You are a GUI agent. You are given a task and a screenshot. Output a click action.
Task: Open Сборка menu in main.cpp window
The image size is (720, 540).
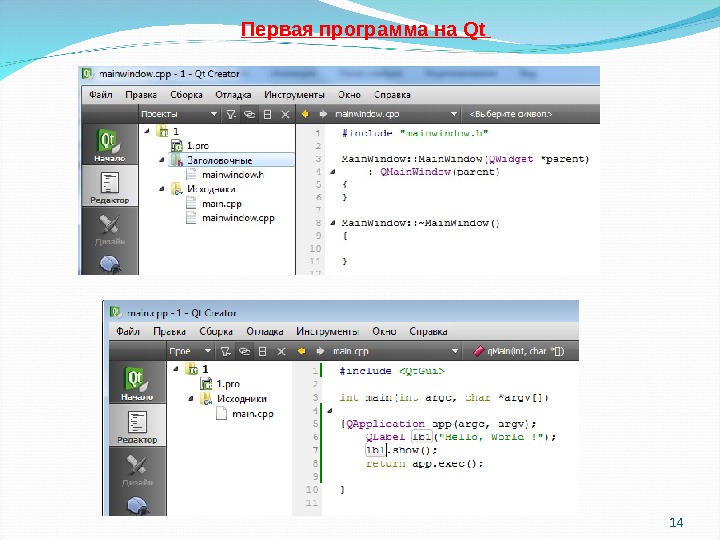point(216,331)
